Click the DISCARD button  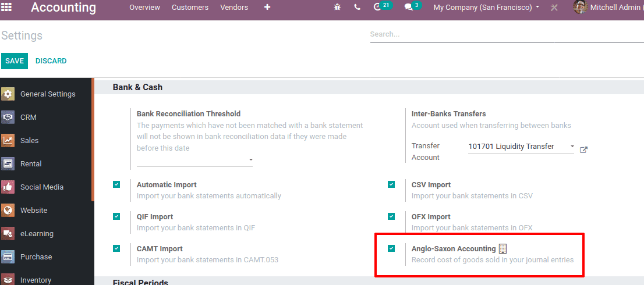51,60
